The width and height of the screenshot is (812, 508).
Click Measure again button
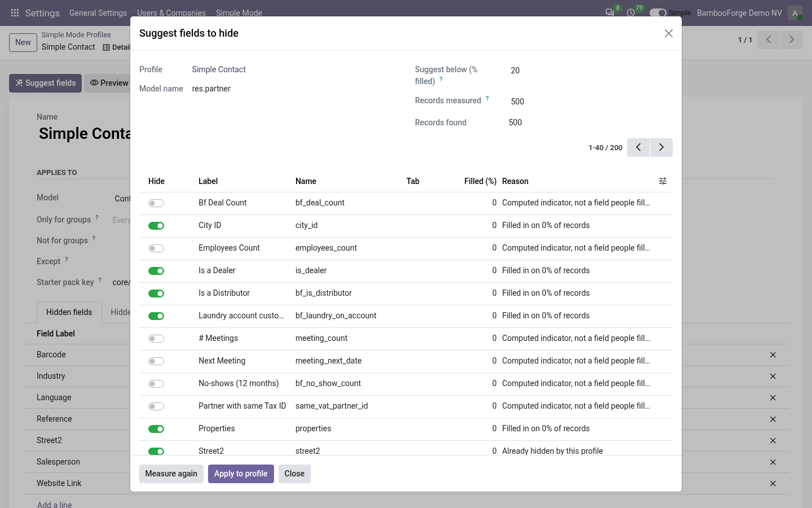(x=171, y=474)
